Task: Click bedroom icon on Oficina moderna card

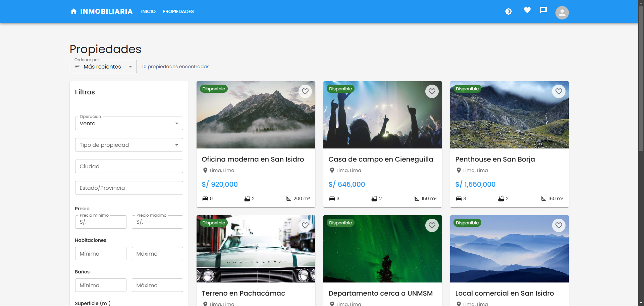Action: (x=205, y=199)
